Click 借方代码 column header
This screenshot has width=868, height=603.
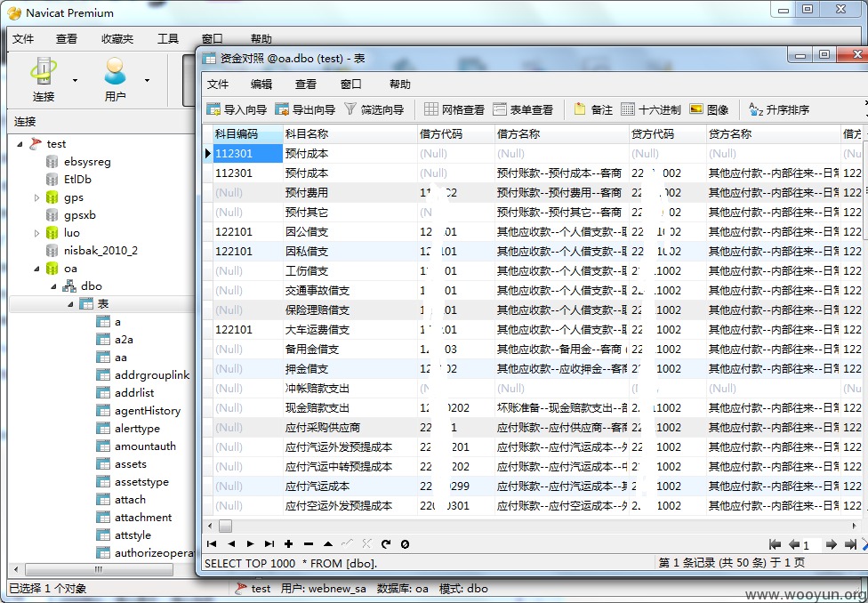[x=456, y=134]
